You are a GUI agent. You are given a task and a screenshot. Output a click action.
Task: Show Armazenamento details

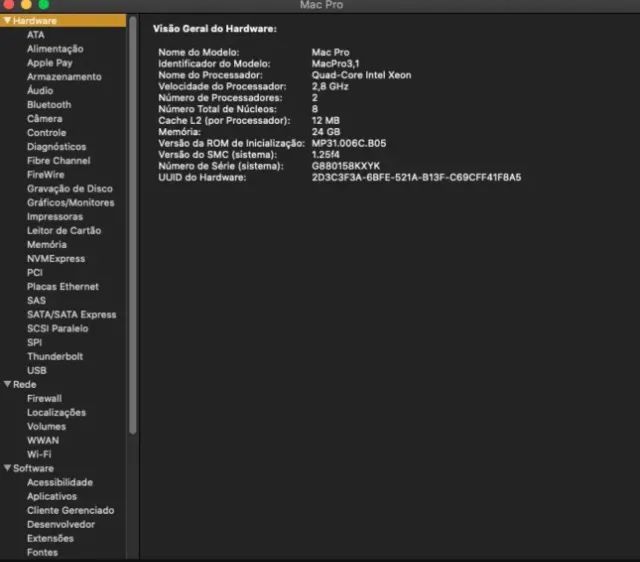[x=64, y=77]
